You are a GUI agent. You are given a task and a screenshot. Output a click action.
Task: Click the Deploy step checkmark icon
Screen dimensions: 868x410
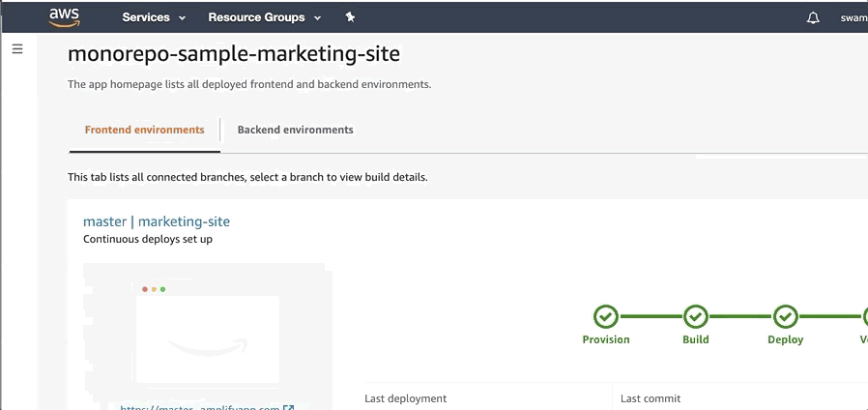pyautogui.click(x=786, y=317)
